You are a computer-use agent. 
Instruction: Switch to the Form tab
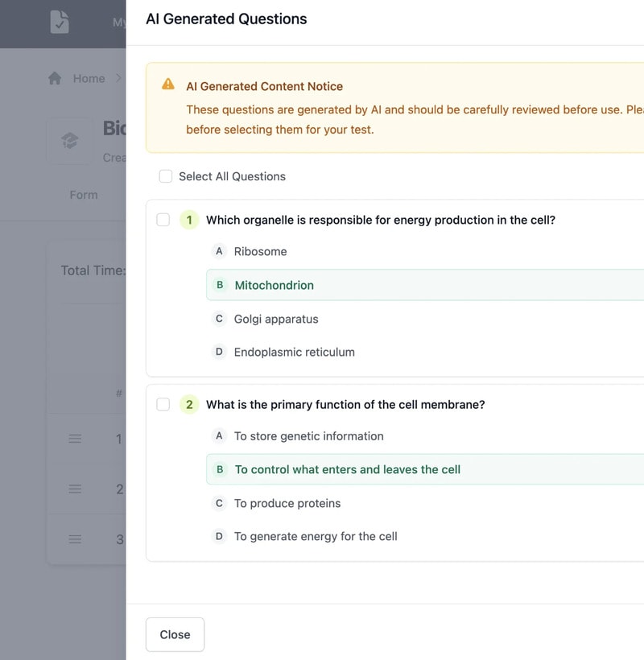84,195
